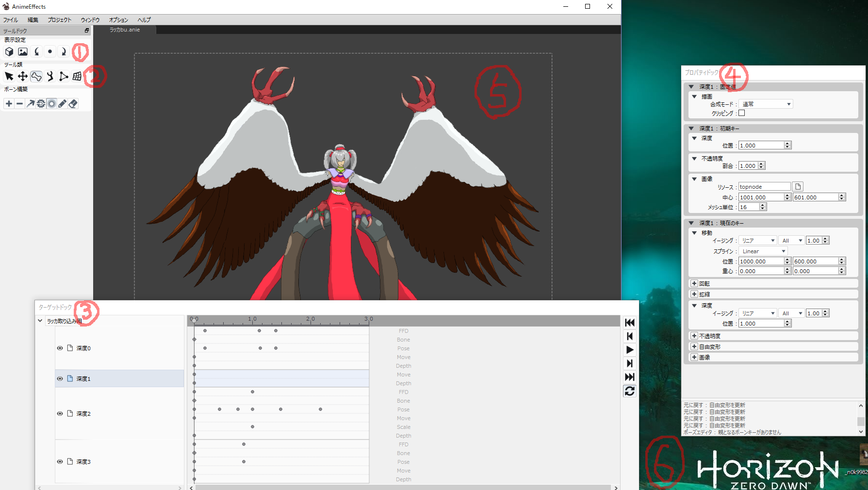Image resolution: width=868 pixels, height=490 pixels.
Task: Toggle loop playback
Action: (x=630, y=391)
